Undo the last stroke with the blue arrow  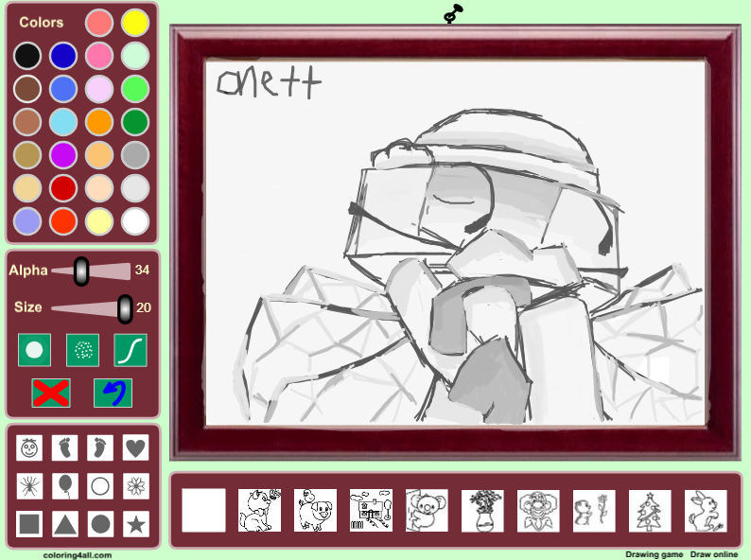pyautogui.click(x=114, y=393)
